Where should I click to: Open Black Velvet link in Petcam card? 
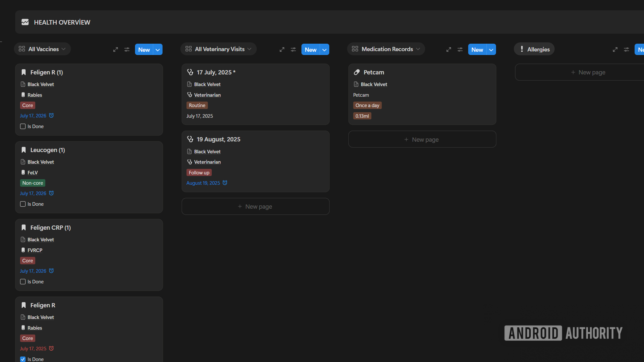(374, 84)
